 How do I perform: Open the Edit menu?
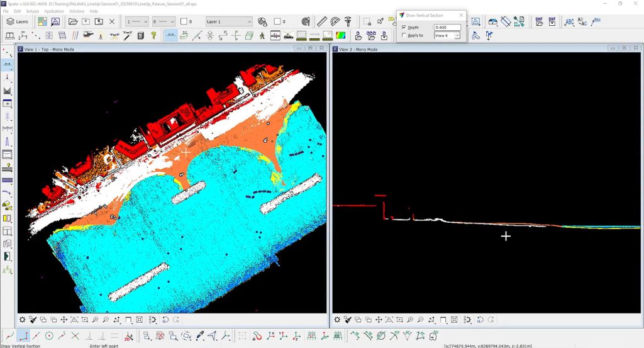click(x=17, y=11)
